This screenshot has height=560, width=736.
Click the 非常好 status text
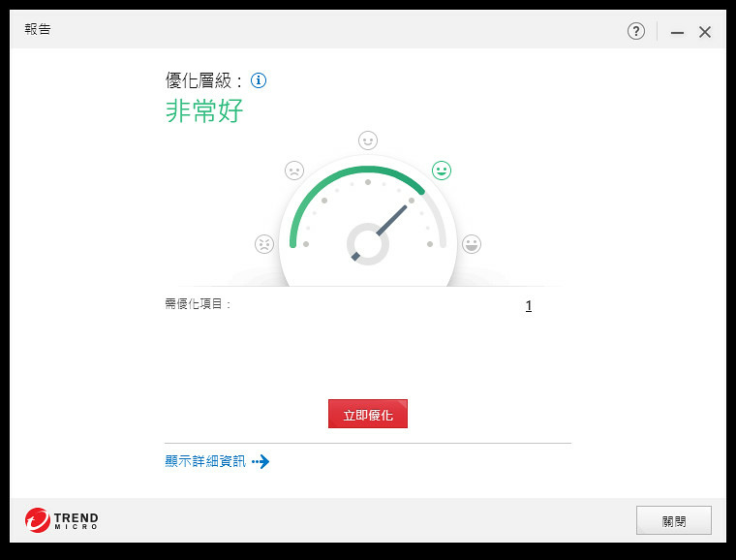[203, 110]
